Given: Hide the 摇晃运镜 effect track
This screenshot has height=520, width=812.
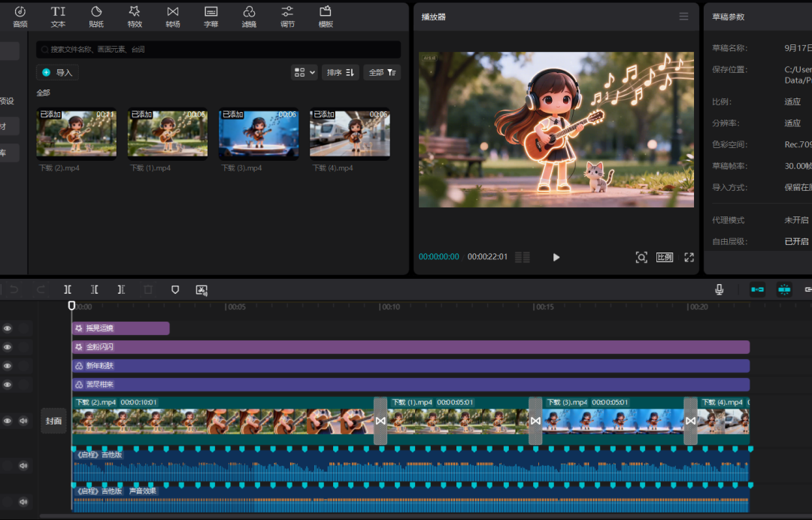Looking at the screenshot, I should click(x=8, y=328).
